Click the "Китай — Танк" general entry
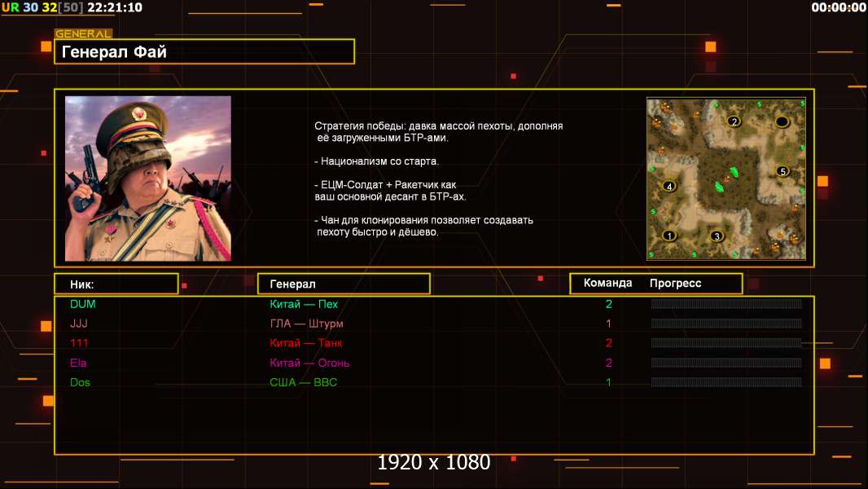The width and height of the screenshot is (868, 489). [x=305, y=343]
